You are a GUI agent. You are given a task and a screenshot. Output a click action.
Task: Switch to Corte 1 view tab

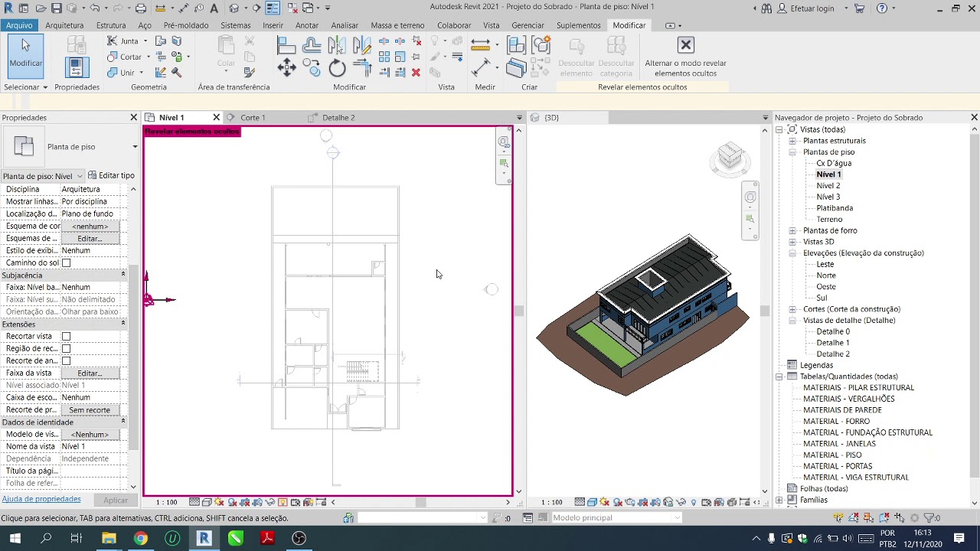pos(253,118)
